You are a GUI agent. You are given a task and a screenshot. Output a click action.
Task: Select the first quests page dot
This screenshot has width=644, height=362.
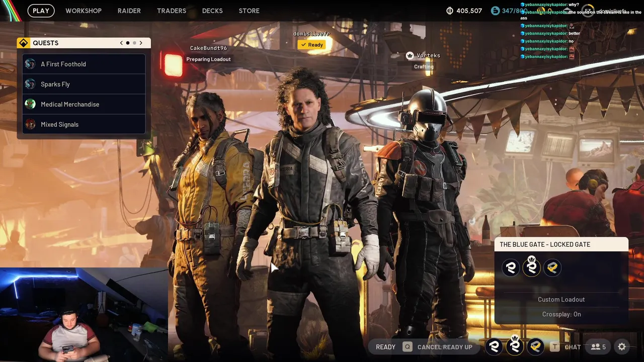[128, 43]
